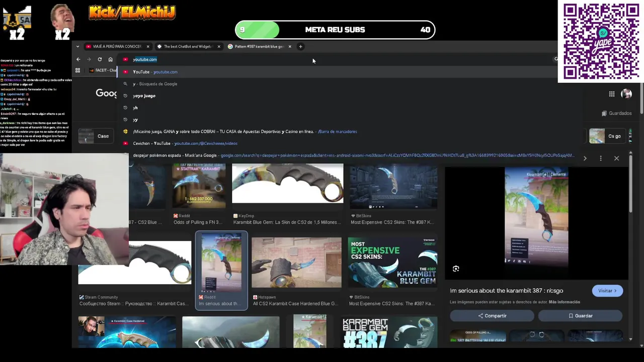
Task: Close the best ChatBot and Widgets tab
Action: pos(219,47)
